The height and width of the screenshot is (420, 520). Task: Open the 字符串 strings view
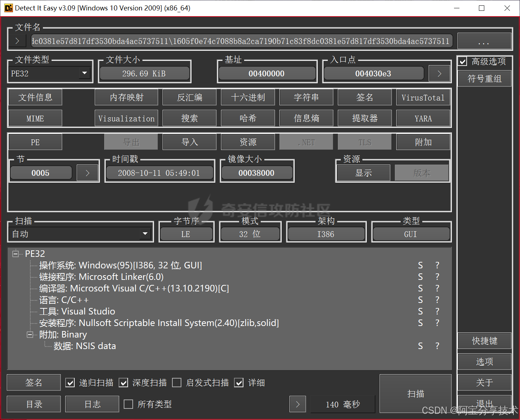coord(307,97)
